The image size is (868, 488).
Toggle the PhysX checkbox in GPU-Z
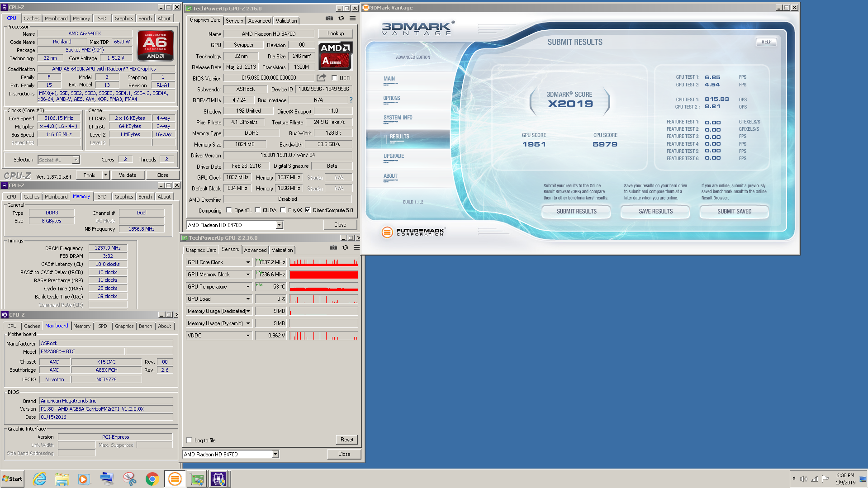pyautogui.click(x=283, y=210)
